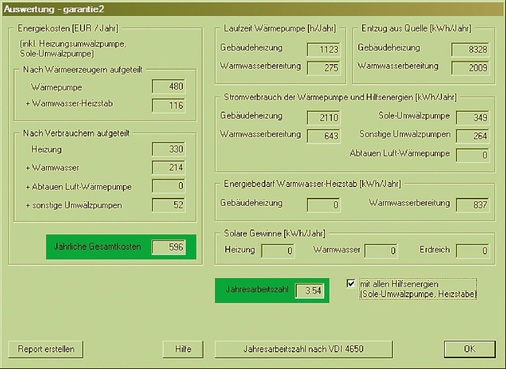Image resolution: width=506 pixels, height=369 pixels.
Task: Click Stromverbrauch Gebäudeheizung field showing 2110
Action: click(x=323, y=118)
